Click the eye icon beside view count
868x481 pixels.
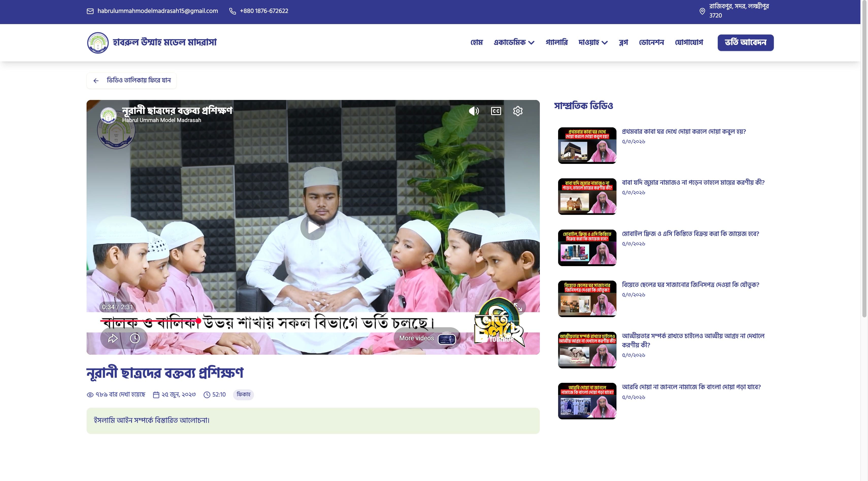(x=90, y=395)
